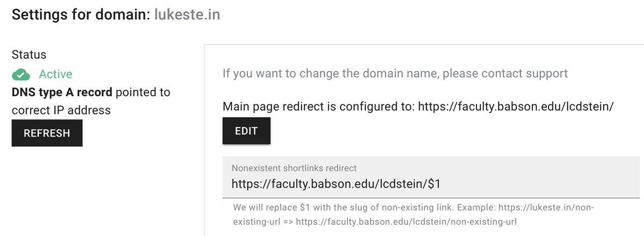This screenshot has height=236, width=644.
Task: Click the "Nonexistent shortlinks redirect" field label
Action: tap(294, 168)
